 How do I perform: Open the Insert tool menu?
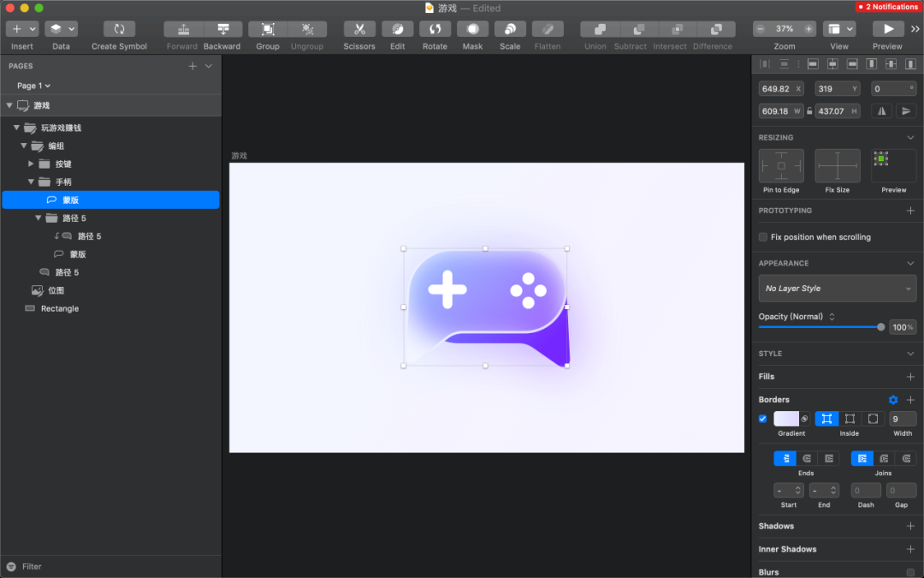[x=21, y=29]
